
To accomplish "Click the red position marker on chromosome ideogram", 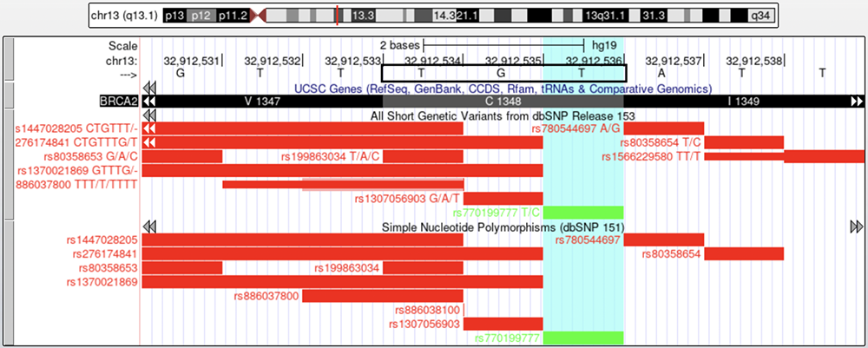I will point(337,16).
